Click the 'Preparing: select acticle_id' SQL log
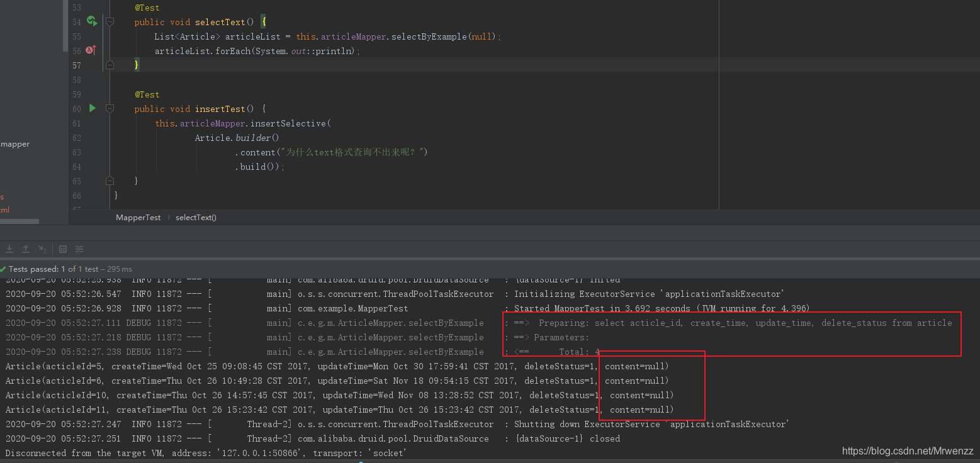Screen dimensions: 980x463 click(745, 323)
